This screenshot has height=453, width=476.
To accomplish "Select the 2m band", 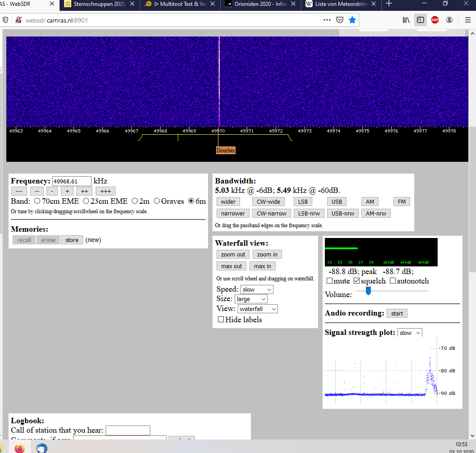I will click(135, 201).
